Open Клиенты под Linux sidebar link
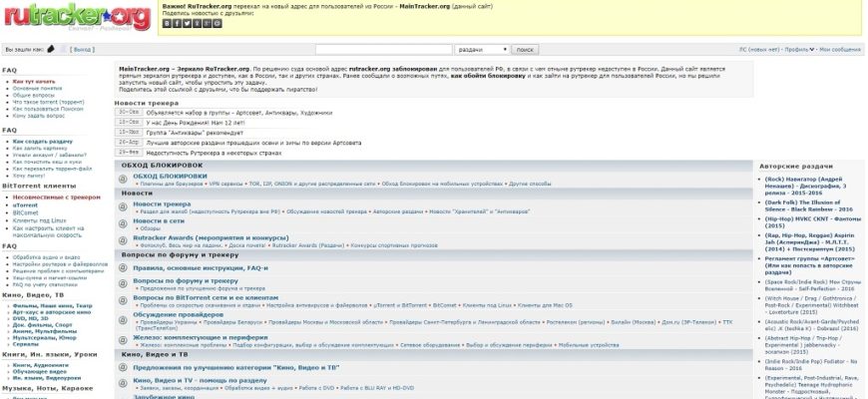Screen dimensions: 868x399 (x=39, y=220)
